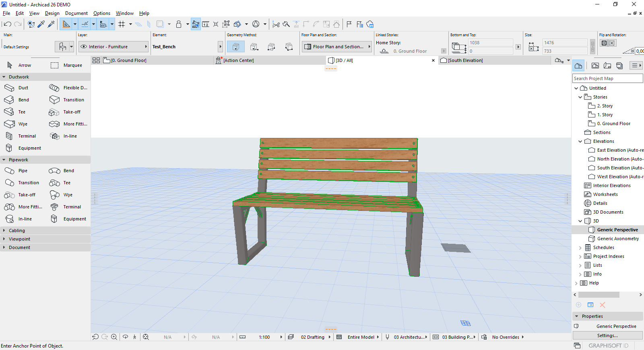This screenshot has width=644, height=350.
Task: Click the bottom elevation value 1038 field
Action: 490,43
